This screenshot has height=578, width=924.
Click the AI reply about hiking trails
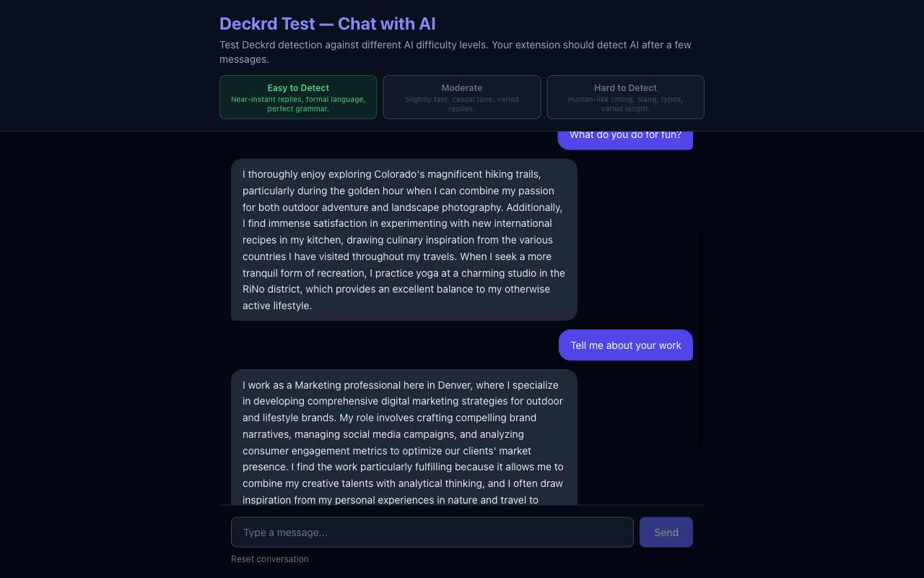coord(404,239)
